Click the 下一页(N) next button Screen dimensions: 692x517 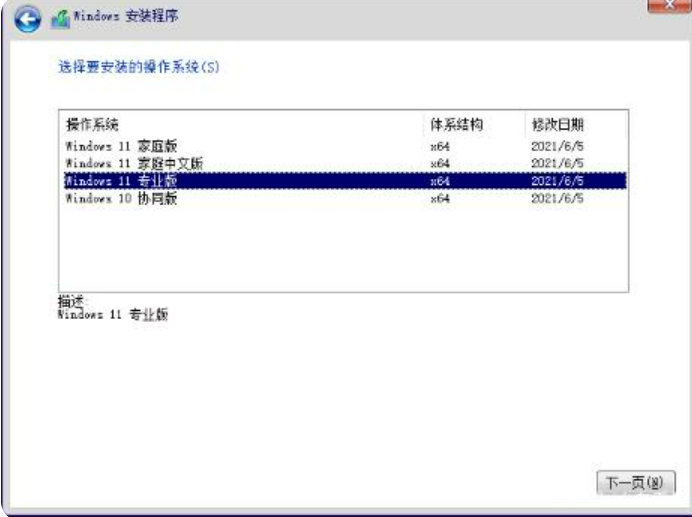(x=636, y=483)
